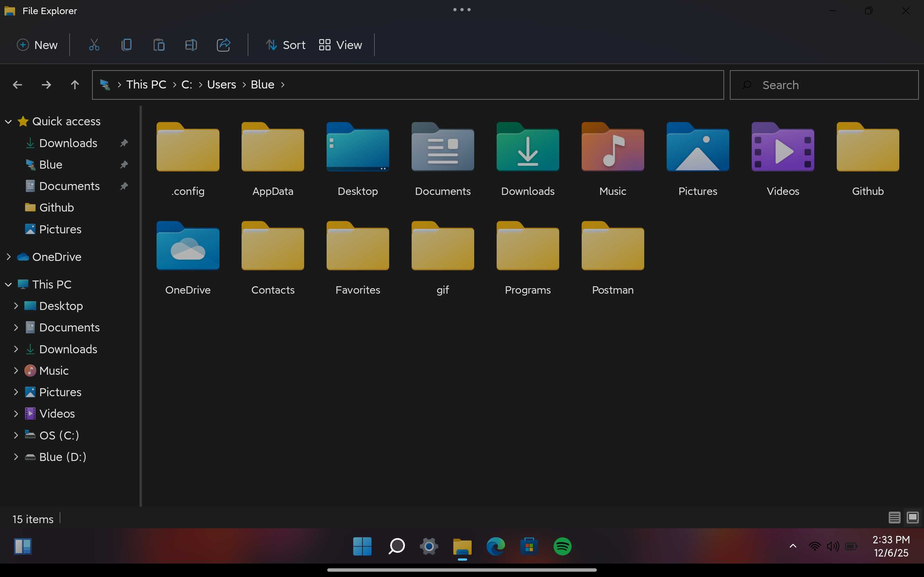
Task: Click the New button
Action: pyautogui.click(x=38, y=45)
